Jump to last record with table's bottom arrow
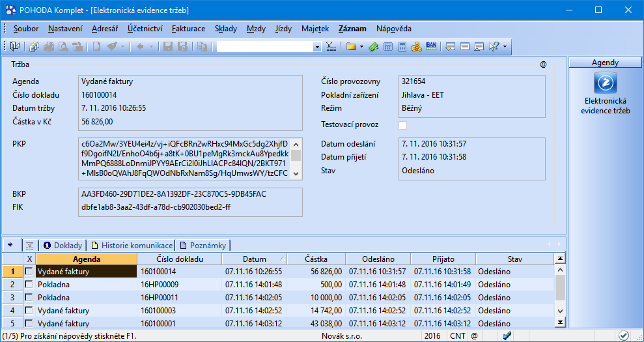 (x=559, y=321)
